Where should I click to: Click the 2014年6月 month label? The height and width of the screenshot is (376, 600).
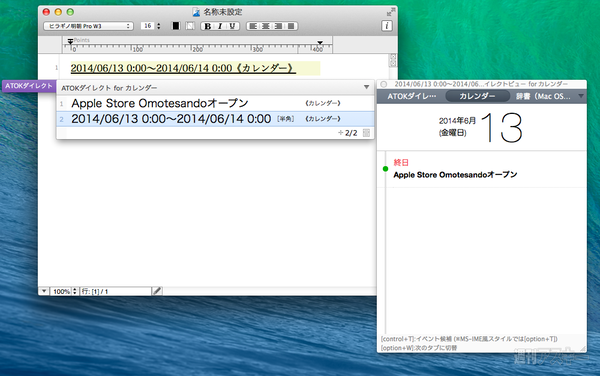[x=457, y=121]
